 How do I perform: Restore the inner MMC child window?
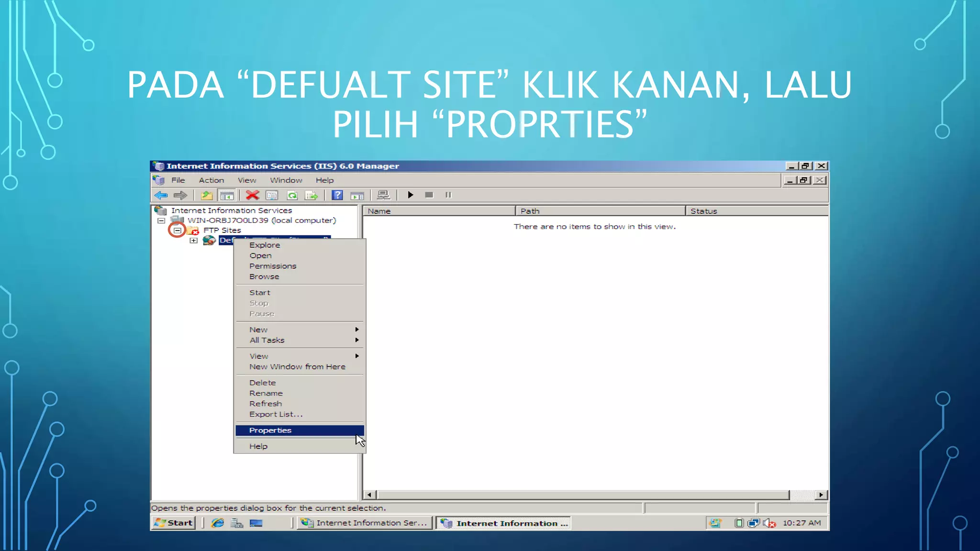pyautogui.click(x=804, y=180)
